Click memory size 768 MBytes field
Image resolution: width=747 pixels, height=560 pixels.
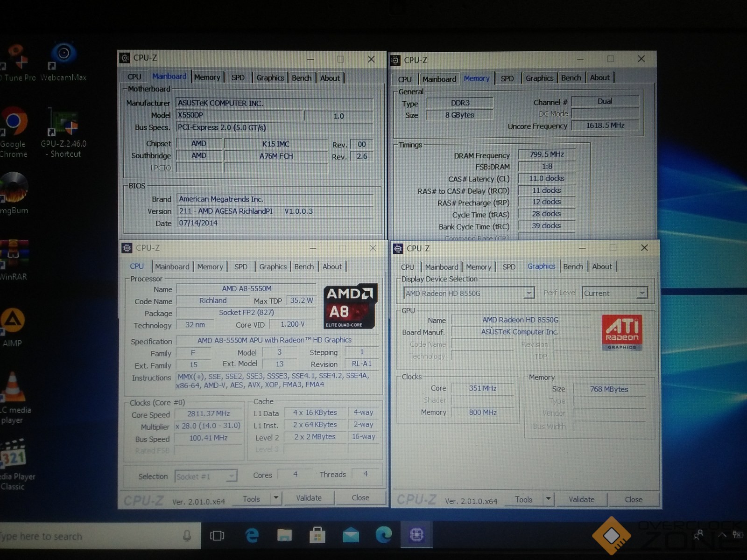tap(609, 389)
